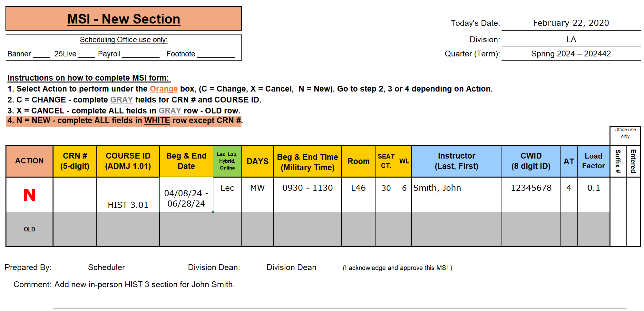This screenshot has height=311, width=644.
Task: Click the empty CRN # cell in new row
Action: pos(75,195)
